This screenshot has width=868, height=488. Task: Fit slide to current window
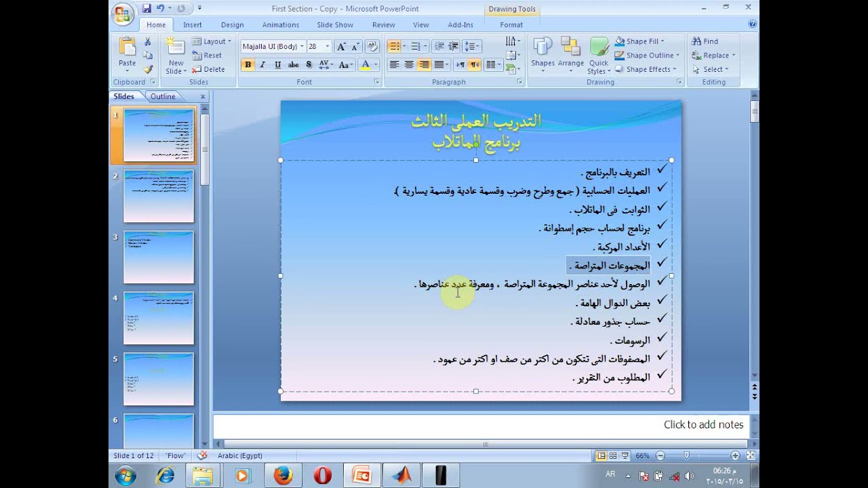click(x=750, y=456)
